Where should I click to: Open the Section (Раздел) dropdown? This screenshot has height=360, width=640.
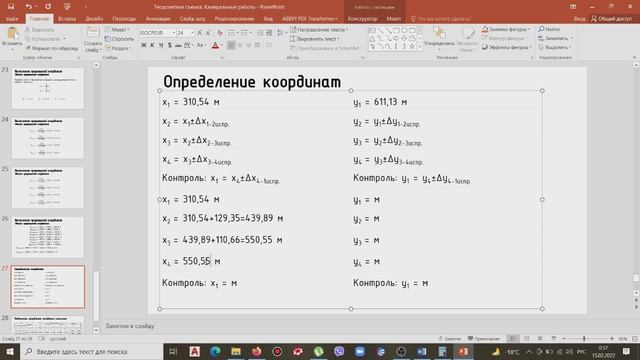coord(118,48)
